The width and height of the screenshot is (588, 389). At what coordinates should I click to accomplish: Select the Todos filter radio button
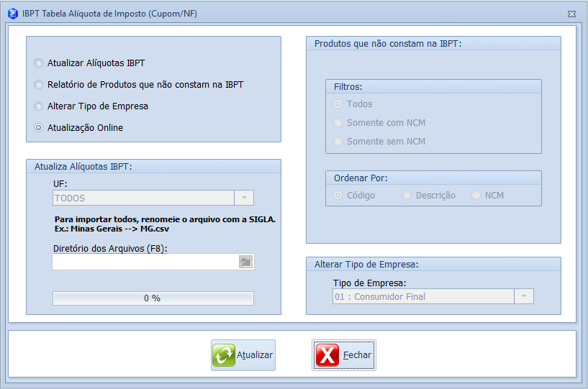338,104
